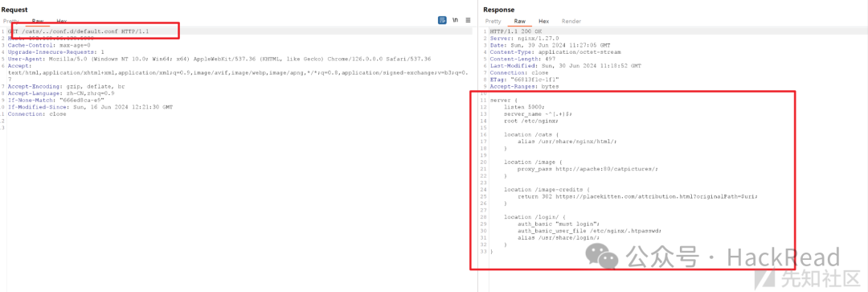Click the ETag "66813f1c-1f1" header
This screenshot has height=292, width=868.
[x=523, y=79]
